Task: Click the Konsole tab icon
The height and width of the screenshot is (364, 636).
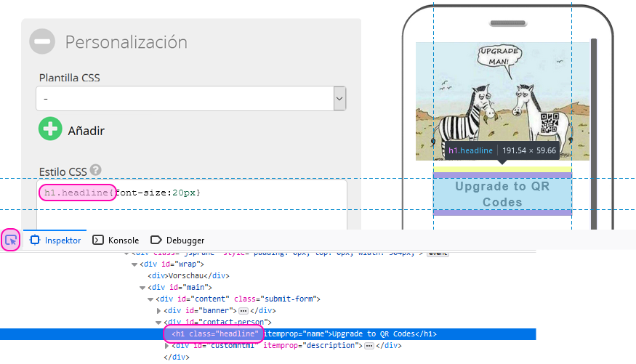Action: point(97,240)
